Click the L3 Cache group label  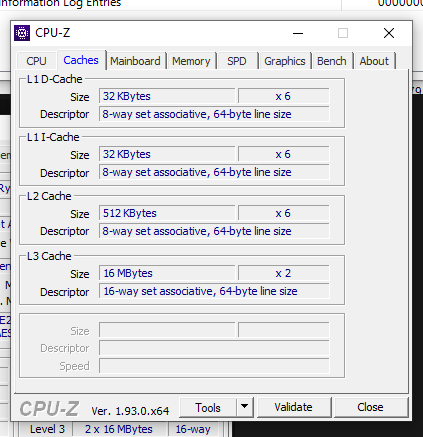tap(49, 256)
